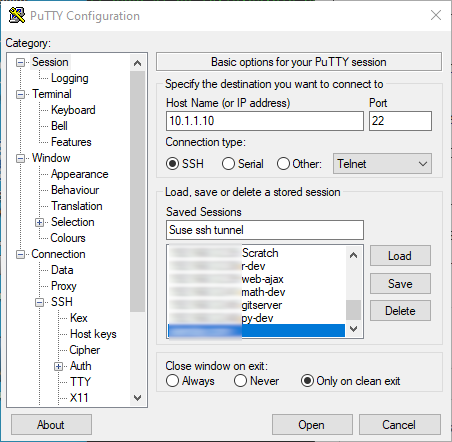Save the current session

click(400, 284)
